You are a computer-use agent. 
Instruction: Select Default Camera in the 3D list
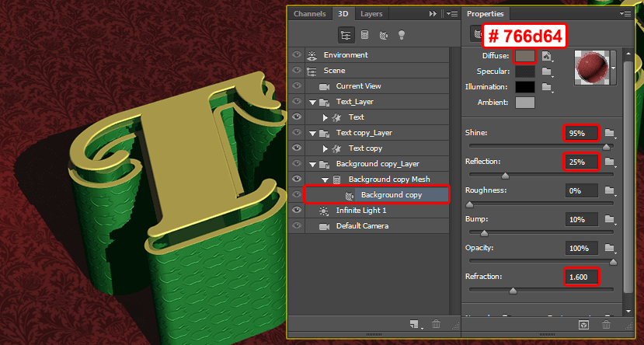pos(362,226)
